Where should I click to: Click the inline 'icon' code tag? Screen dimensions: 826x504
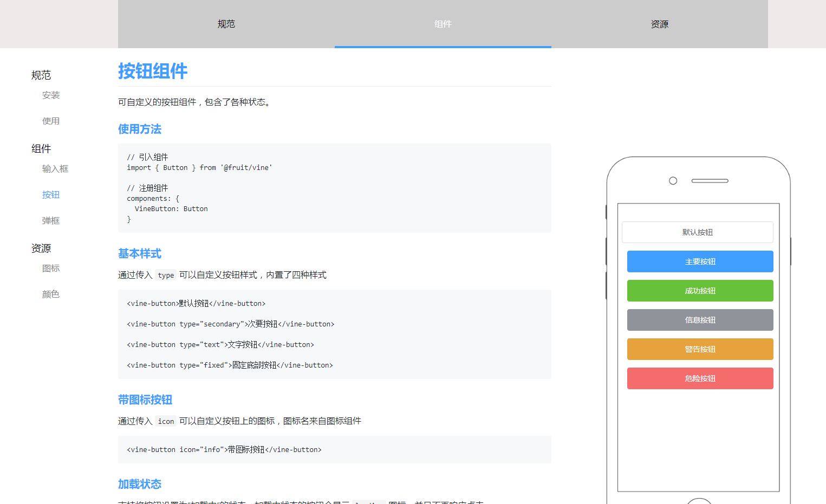point(166,421)
